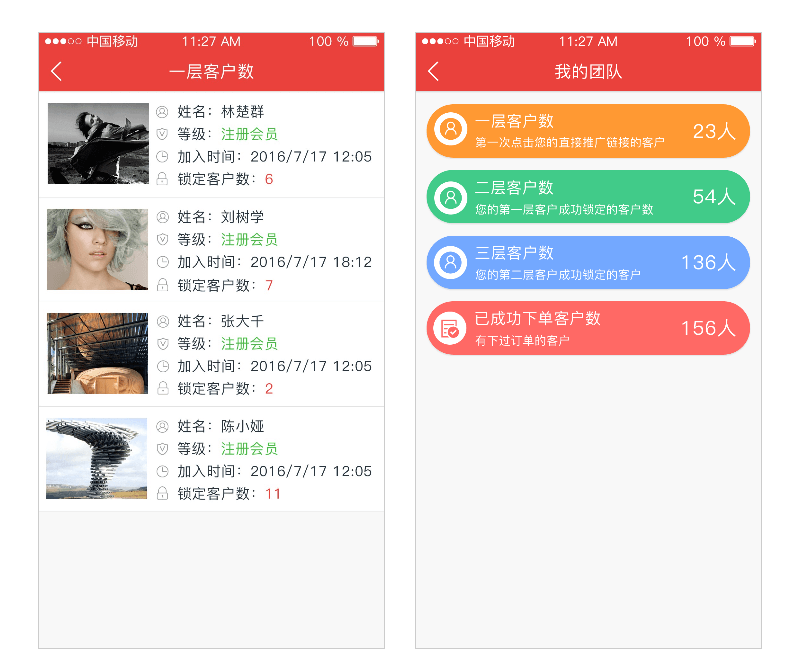Click clock icon beside 2016/7/17 18:12
The width and height of the screenshot is (800, 651).
(x=162, y=262)
